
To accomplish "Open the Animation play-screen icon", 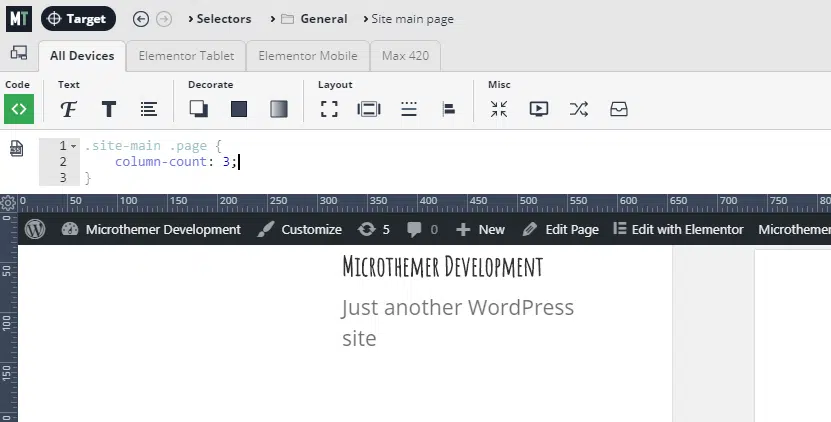I will pos(538,109).
